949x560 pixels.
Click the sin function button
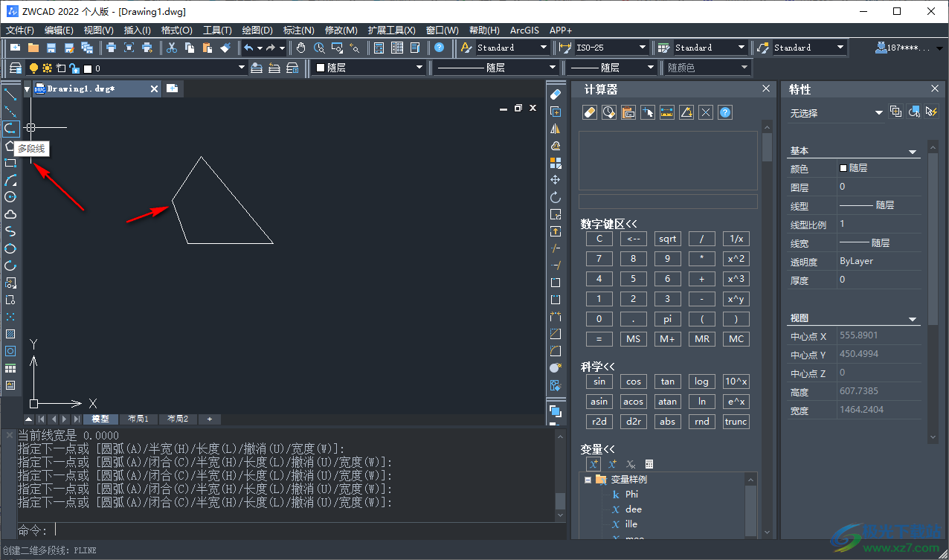pos(599,382)
